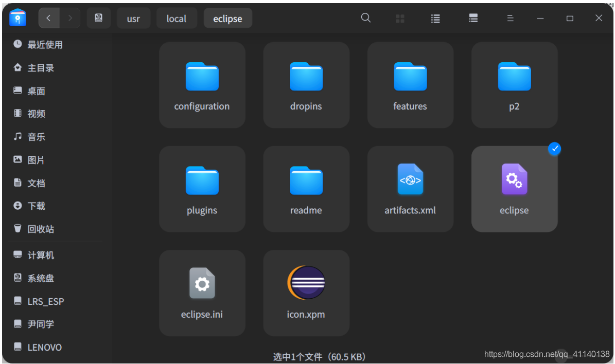Open the hamburger main menu

(510, 18)
